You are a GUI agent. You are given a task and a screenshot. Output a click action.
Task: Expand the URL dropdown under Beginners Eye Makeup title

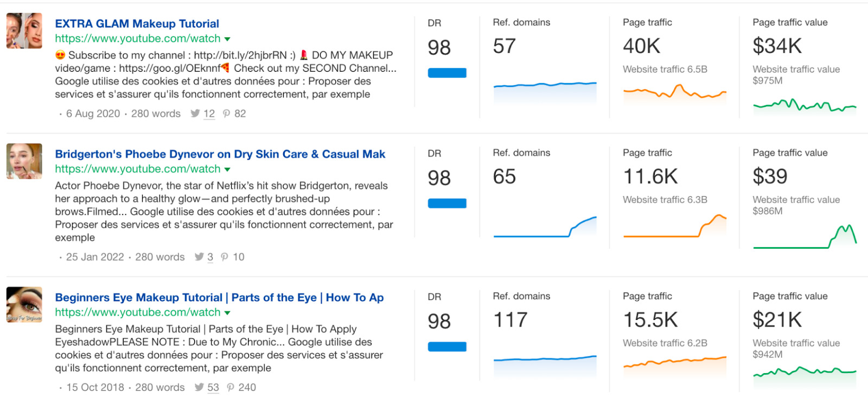pos(227,312)
